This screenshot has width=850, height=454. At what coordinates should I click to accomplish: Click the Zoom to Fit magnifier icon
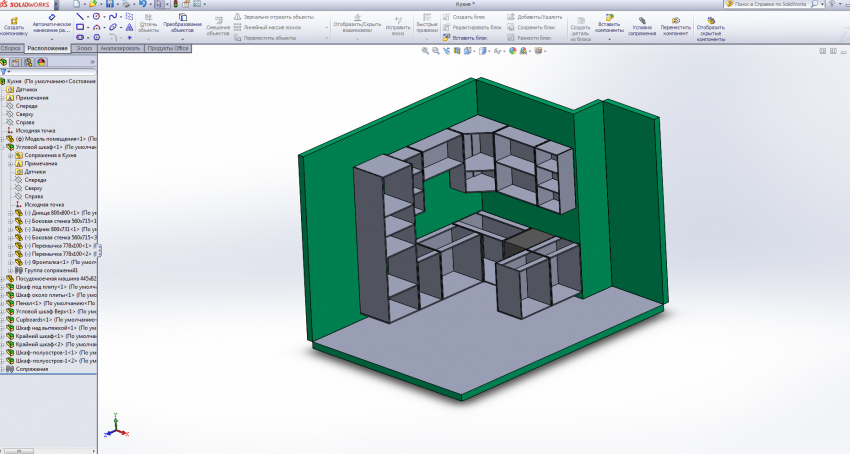426,51
